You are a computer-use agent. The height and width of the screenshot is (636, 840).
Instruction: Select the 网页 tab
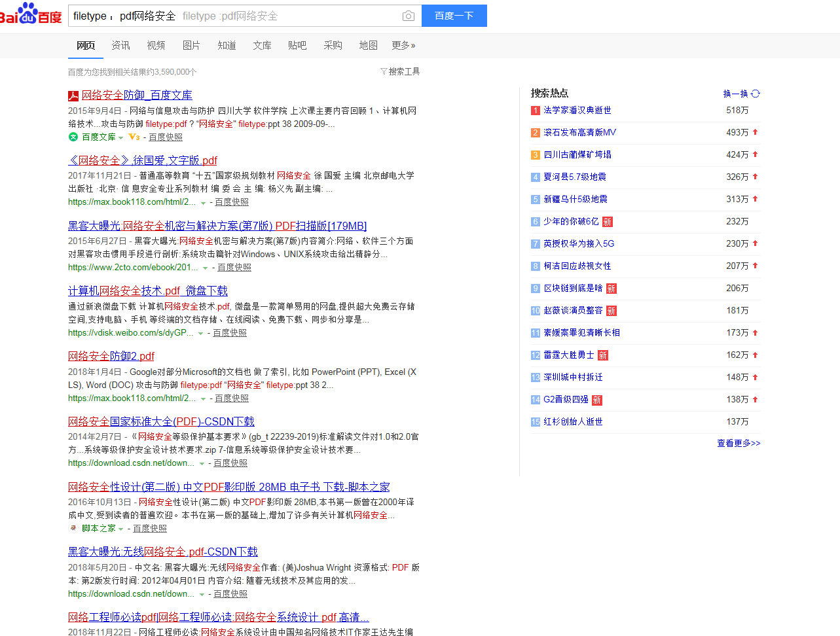click(x=85, y=45)
